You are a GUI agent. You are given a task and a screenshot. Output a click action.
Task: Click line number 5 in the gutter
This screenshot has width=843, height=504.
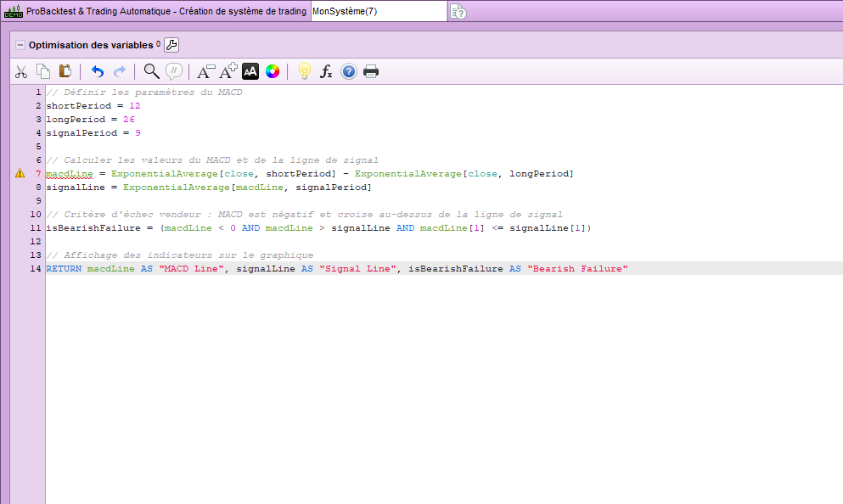pyautogui.click(x=38, y=147)
